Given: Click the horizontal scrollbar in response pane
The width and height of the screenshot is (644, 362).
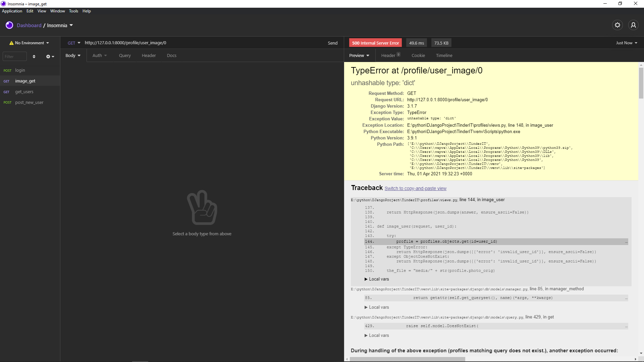Looking at the screenshot, I should tap(407, 359).
